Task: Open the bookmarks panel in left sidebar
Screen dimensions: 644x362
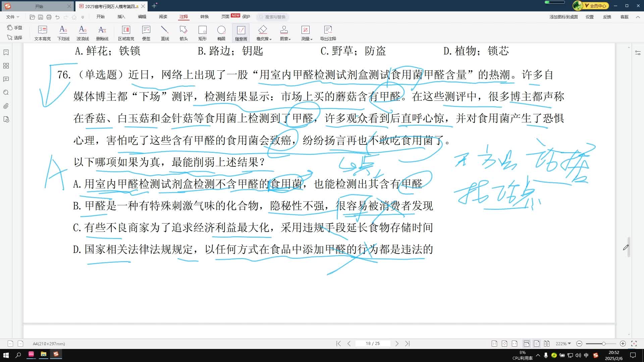Action: point(6,52)
